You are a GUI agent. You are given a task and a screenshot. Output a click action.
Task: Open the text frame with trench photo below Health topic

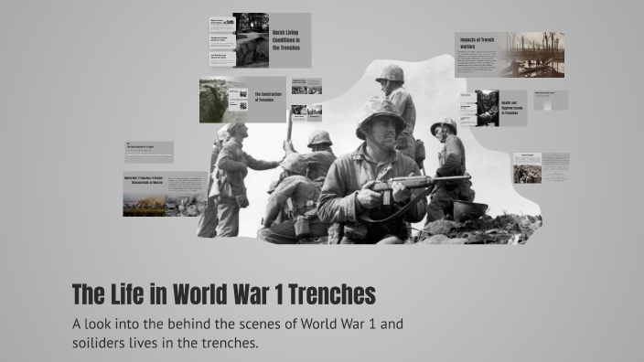click(542, 168)
